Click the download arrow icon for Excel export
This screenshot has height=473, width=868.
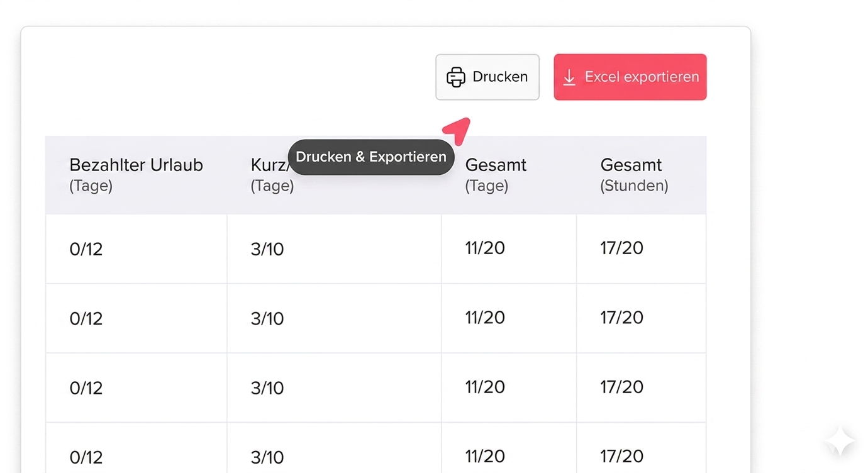569,77
